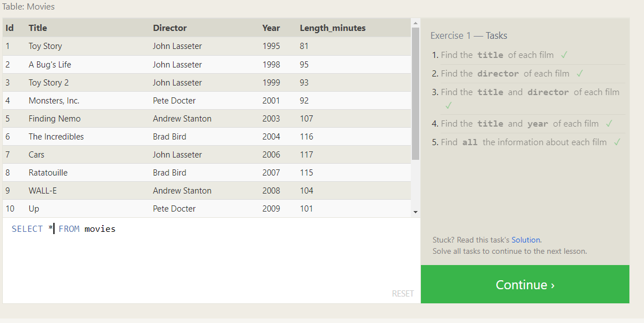The height and width of the screenshot is (323, 644).
Task: Click the checkmark after title and year task
Action: (609, 124)
